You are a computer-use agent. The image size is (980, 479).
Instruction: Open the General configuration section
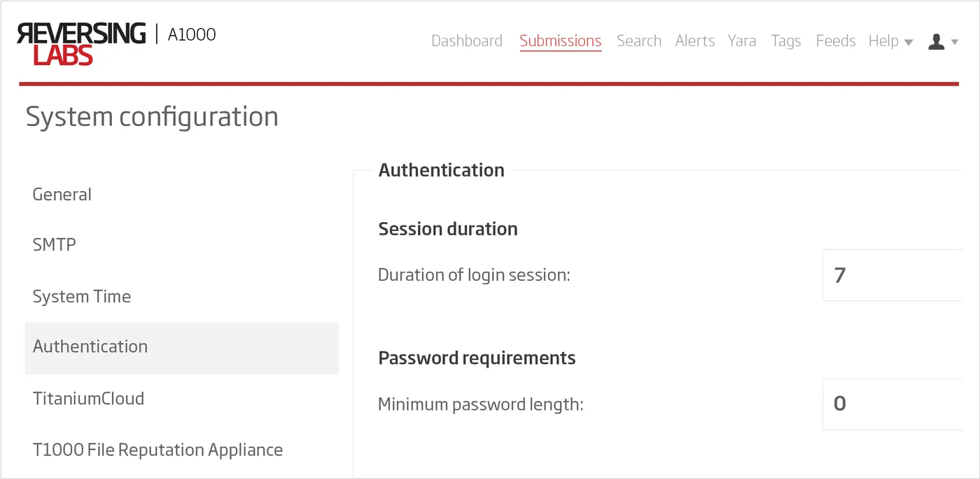[62, 194]
